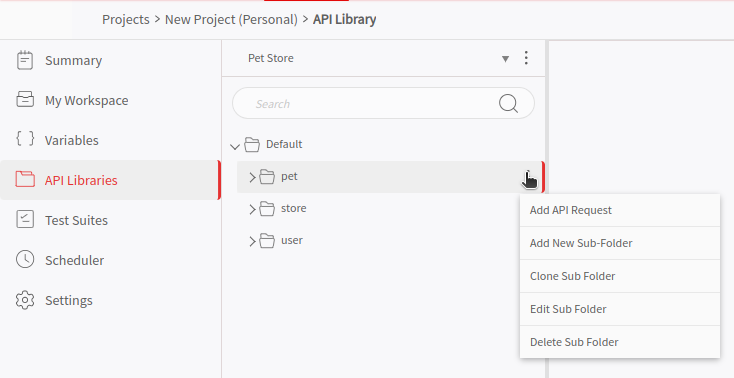Go to Projects in the breadcrumb

126,20
